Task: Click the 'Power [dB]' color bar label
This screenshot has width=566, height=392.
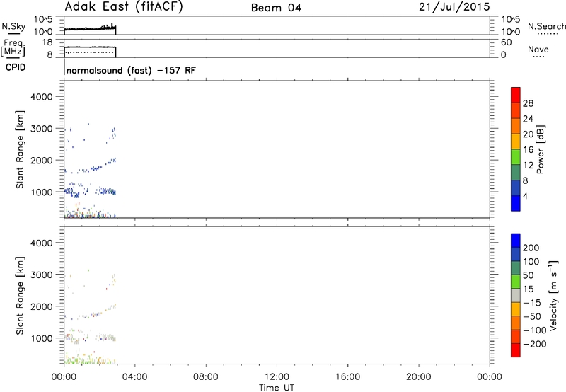Action: click(x=541, y=149)
